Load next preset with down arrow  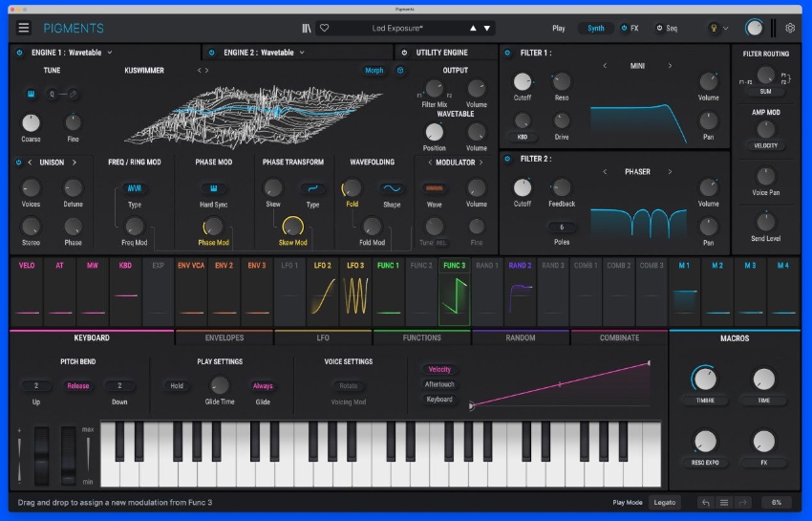487,28
